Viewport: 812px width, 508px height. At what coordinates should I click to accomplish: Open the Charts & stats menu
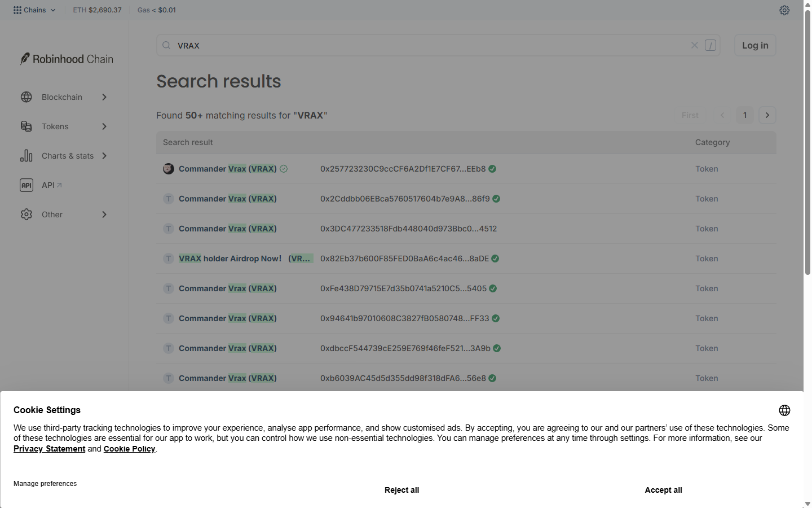point(68,156)
